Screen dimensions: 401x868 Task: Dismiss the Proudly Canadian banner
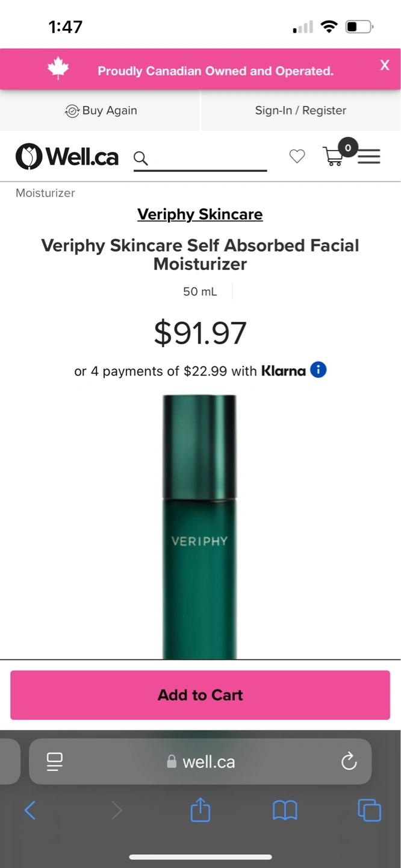pos(385,65)
